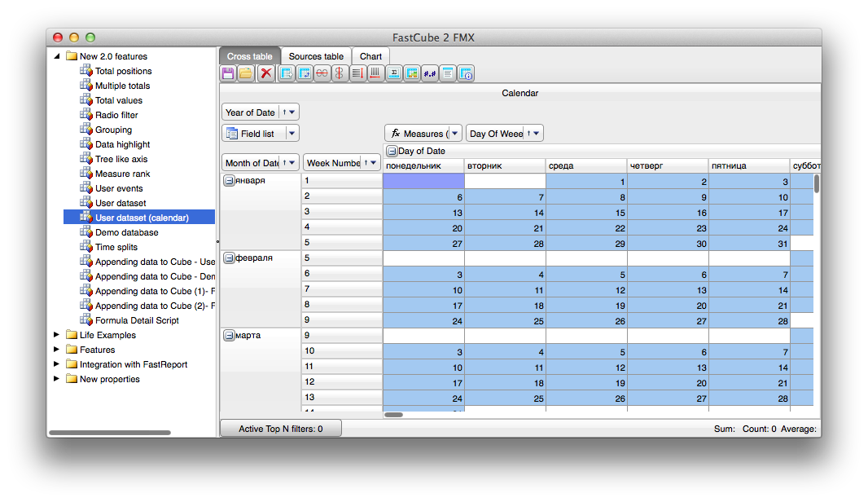Toggle hiding empty rows icon
Screen dimensions: 868x502
tap(322, 73)
